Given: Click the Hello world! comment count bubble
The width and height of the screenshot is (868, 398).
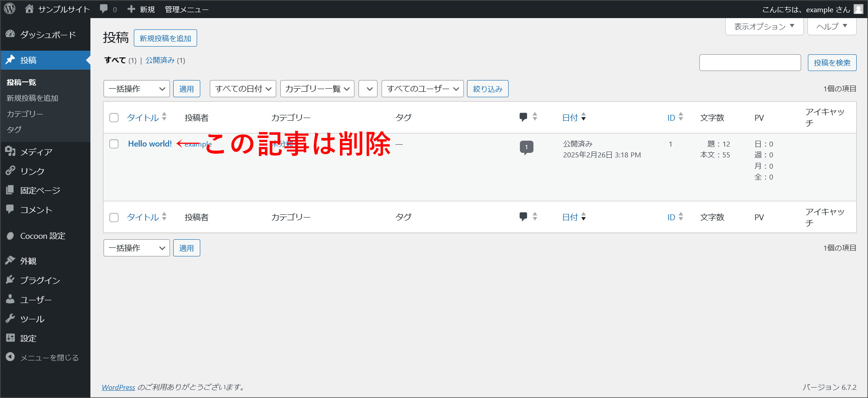Looking at the screenshot, I should [526, 147].
